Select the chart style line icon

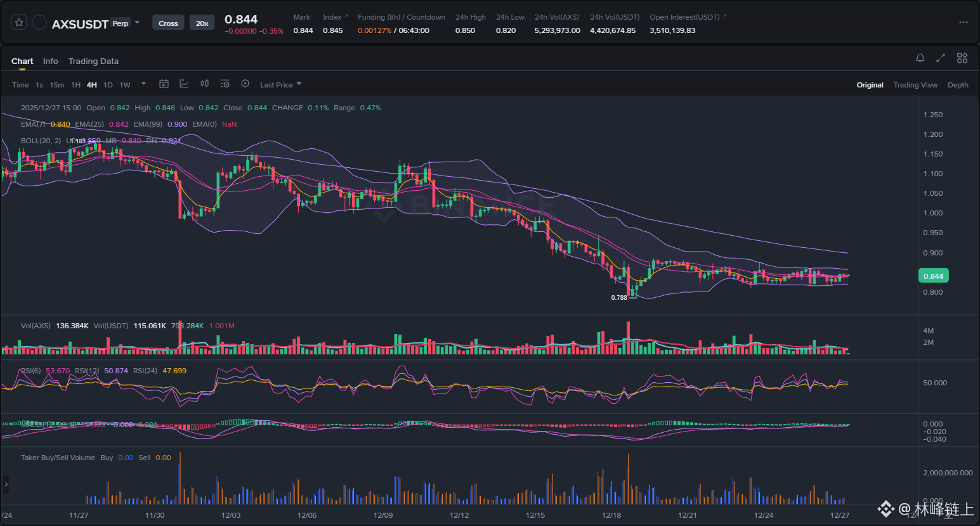[184, 84]
